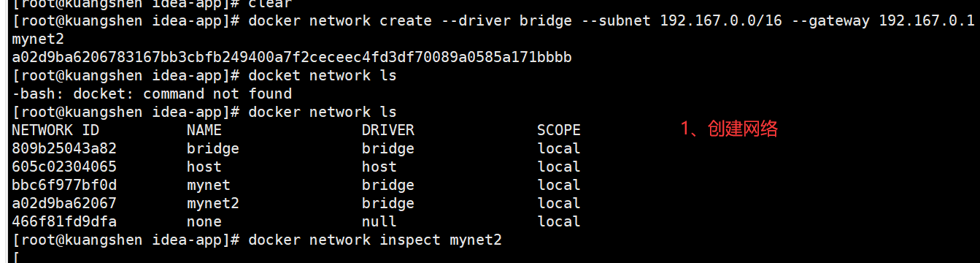Click the DRIVER column header
Viewport: 980px width, 263px height.
(x=388, y=130)
